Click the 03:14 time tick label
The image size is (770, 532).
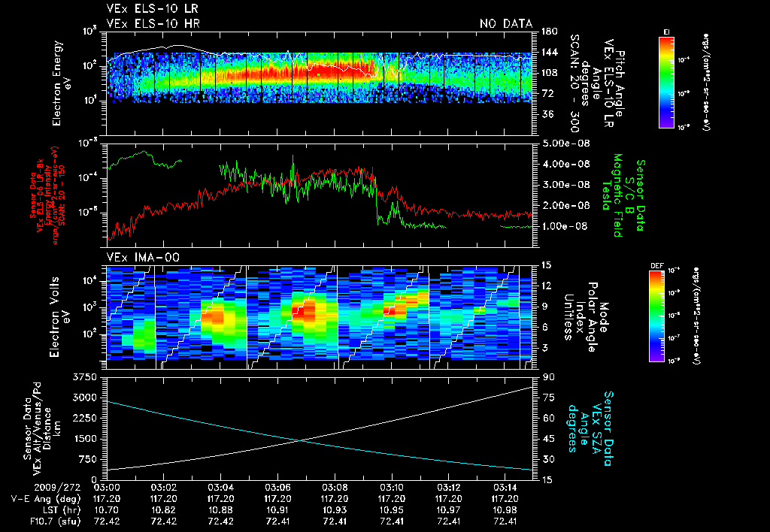[506, 488]
